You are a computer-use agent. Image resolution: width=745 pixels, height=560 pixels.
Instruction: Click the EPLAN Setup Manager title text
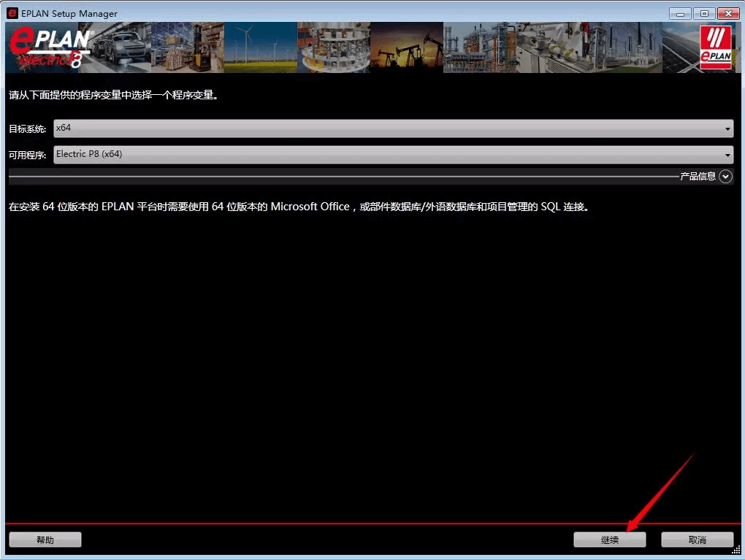pyautogui.click(x=69, y=13)
